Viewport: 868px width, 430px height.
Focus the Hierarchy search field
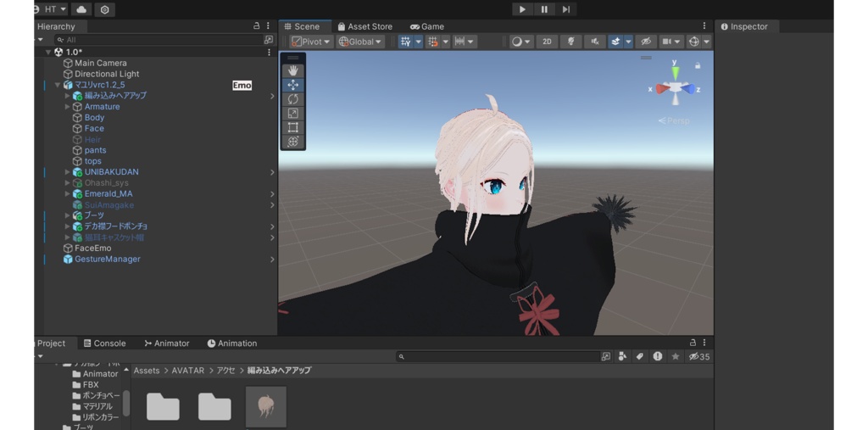(159, 40)
